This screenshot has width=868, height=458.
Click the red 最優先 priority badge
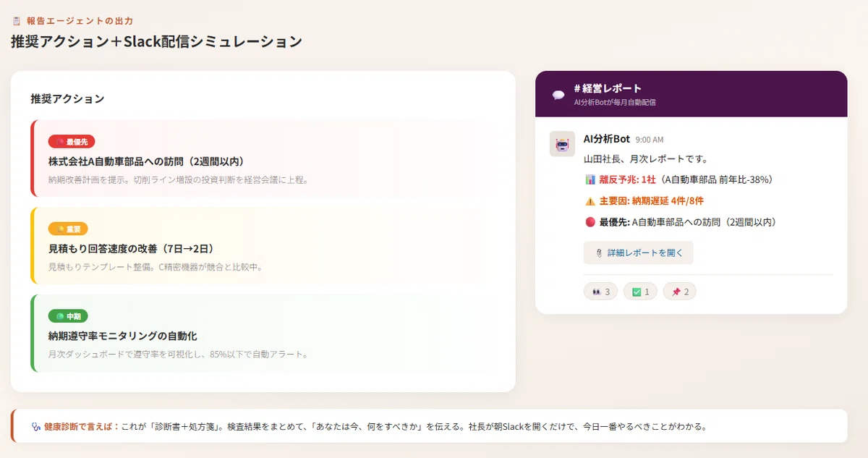pyautogui.click(x=71, y=142)
